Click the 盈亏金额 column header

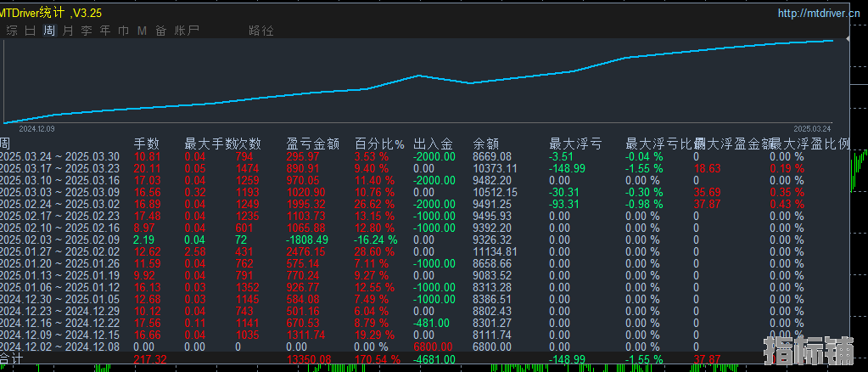(313, 144)
